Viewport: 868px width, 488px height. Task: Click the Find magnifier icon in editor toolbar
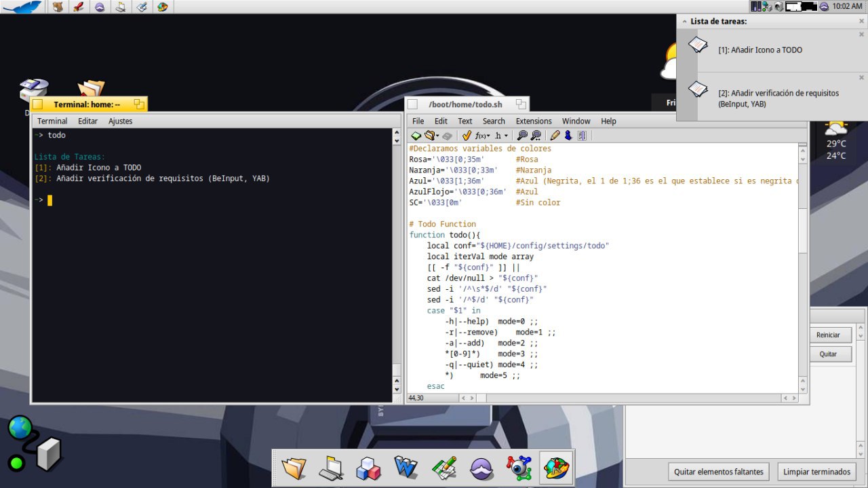[522, 136]
